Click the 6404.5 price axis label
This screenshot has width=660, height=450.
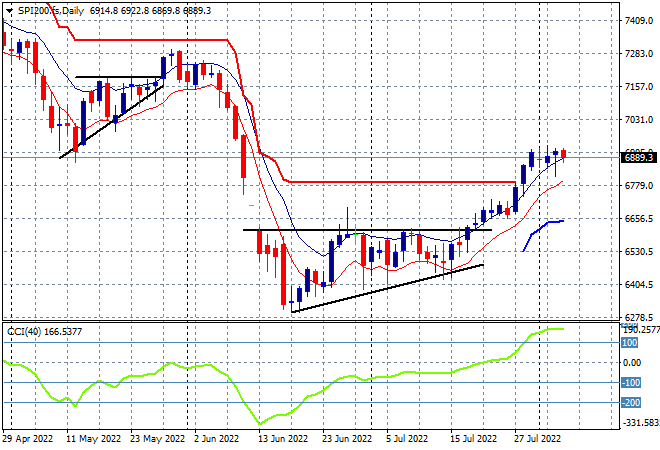tap(639, 285)
